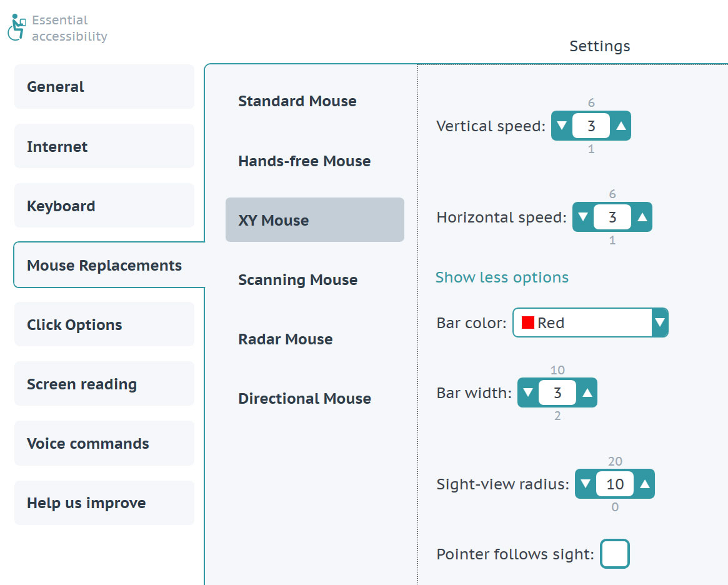The height and width of the screenshot is (585, 728).
Task: Decrease Horizontal speed with down arrow
Action: [583, 217]
